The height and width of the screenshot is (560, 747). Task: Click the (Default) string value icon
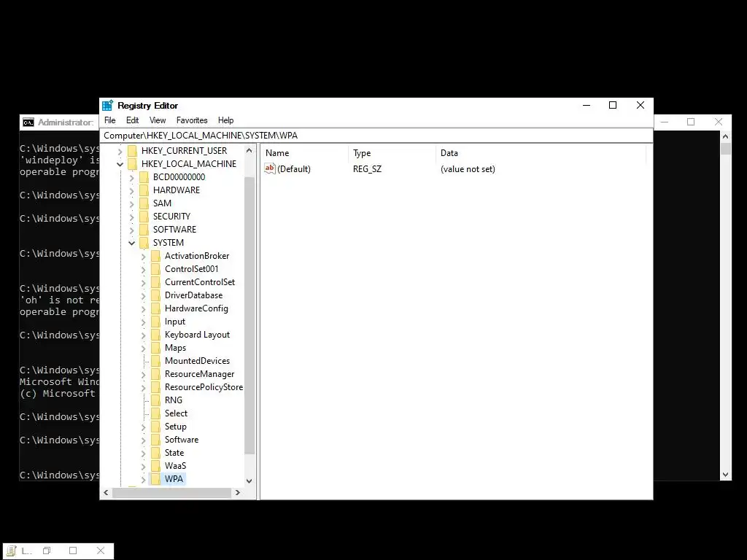tap(270, 168)
